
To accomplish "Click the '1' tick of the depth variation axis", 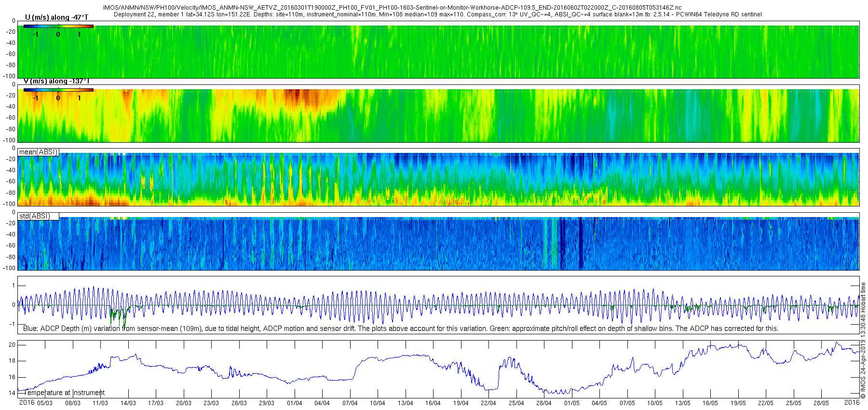I will click(14, 286).
